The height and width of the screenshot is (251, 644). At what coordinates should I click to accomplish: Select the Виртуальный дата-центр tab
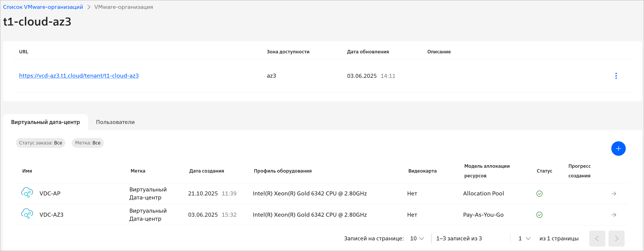coord(46,122)
